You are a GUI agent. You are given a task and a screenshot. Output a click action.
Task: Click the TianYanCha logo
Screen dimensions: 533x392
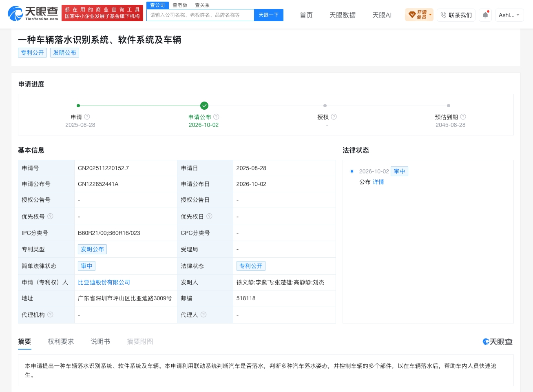pyautogui.click(x=33, y=13)
